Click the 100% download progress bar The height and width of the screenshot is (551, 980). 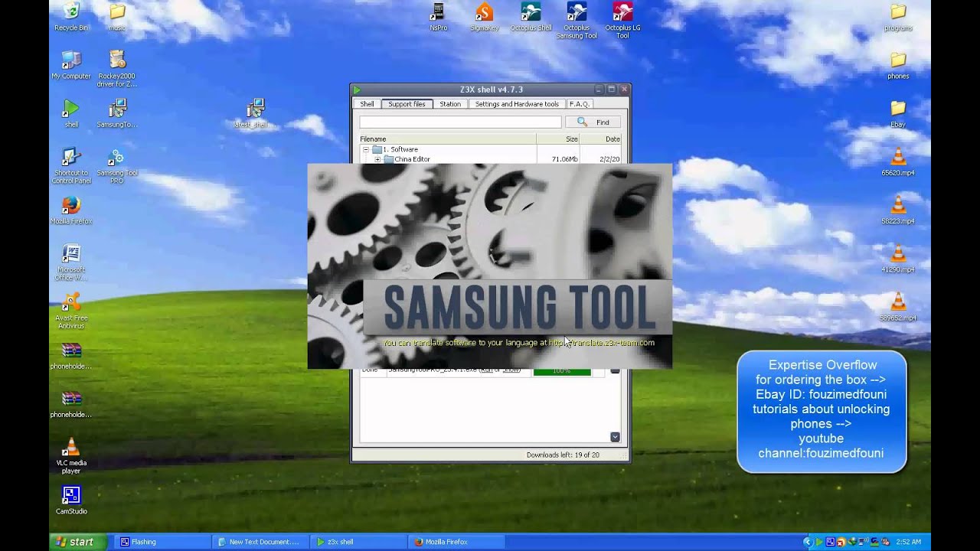point(562,371)
